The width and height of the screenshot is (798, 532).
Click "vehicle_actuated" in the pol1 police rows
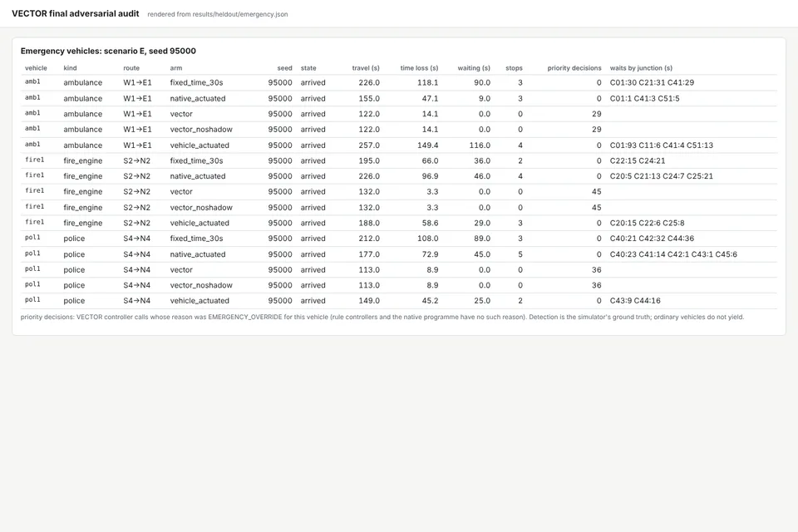click(199, 300)
